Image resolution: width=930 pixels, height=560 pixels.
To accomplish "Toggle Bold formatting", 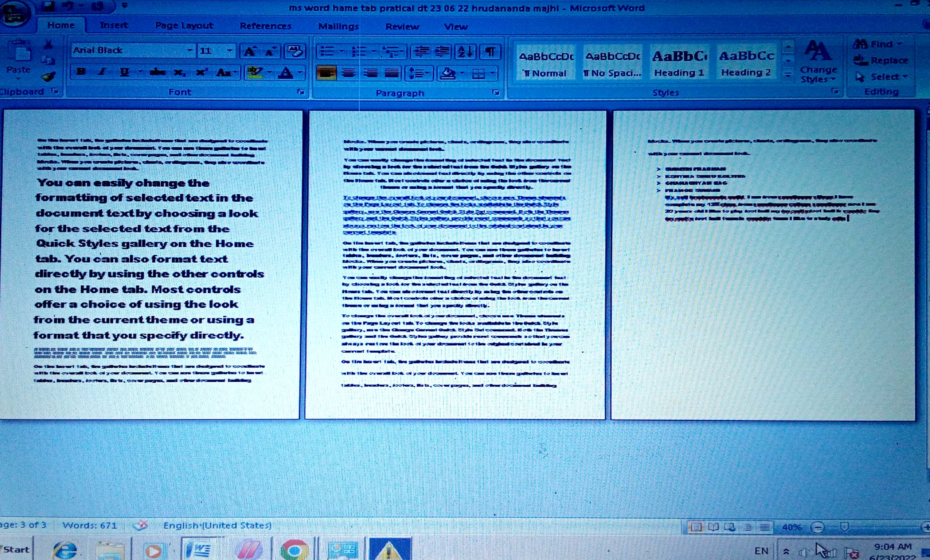I will click(81, 72).
